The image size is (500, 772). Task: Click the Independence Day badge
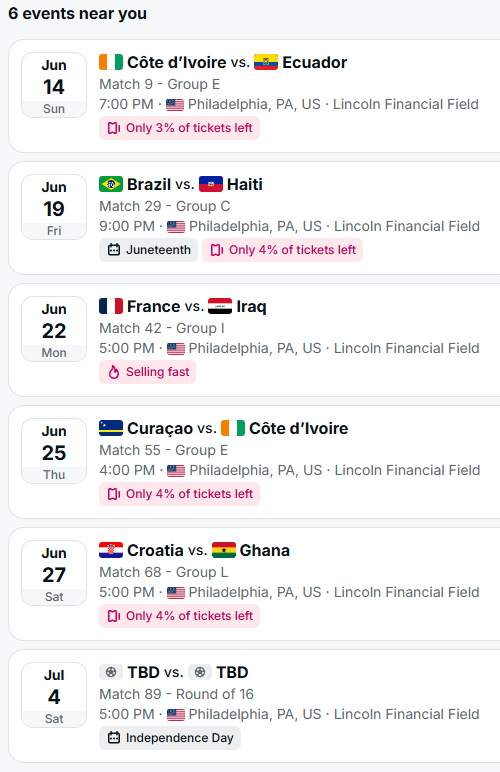(170, 738)
